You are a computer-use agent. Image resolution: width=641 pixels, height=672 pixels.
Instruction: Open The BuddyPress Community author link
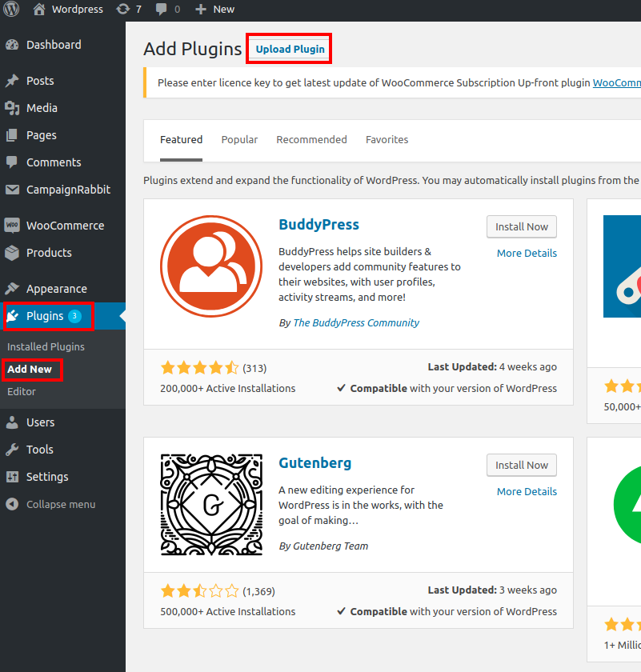[x=356, y=322]
